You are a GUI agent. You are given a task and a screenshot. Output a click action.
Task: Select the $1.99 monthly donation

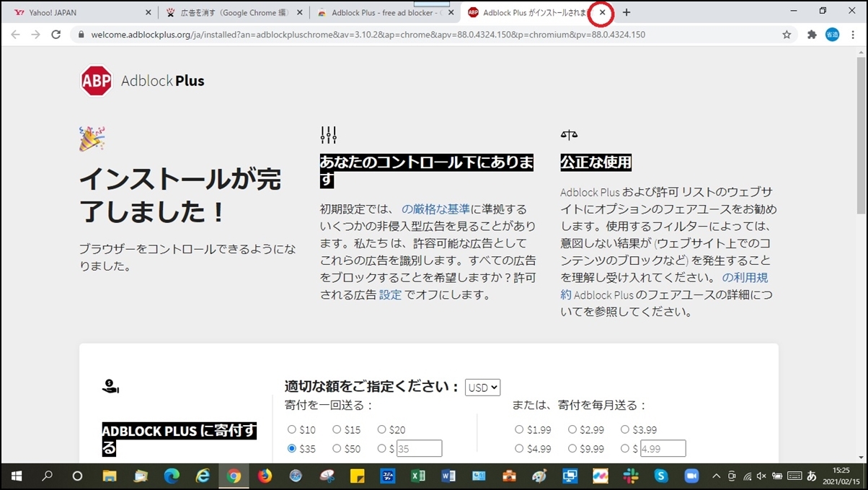click(519, 429)
